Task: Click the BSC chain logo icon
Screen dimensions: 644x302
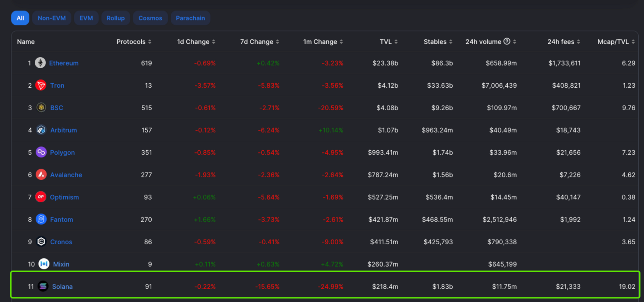Action: point(41,108)
